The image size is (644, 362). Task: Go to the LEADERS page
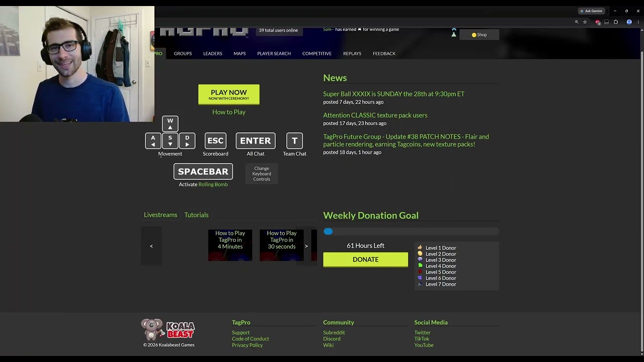coord(212,53)
